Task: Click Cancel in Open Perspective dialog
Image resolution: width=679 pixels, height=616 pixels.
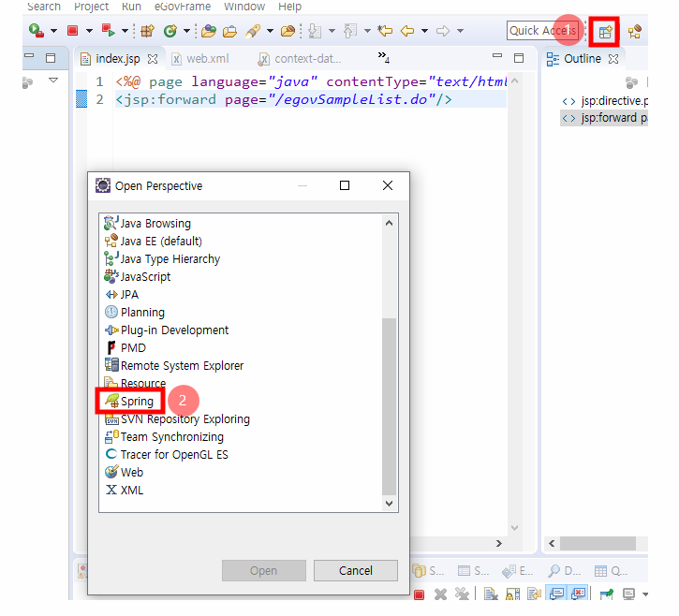Action: point(356,570)
